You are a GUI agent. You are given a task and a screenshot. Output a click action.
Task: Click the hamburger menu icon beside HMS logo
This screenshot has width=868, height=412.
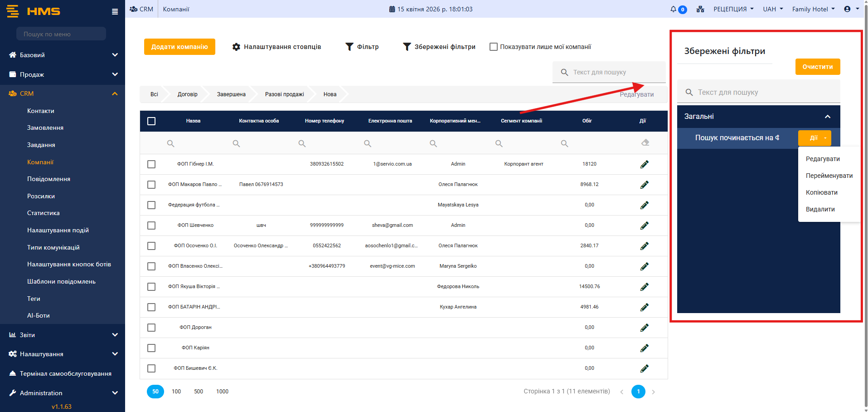pos(115,12)
